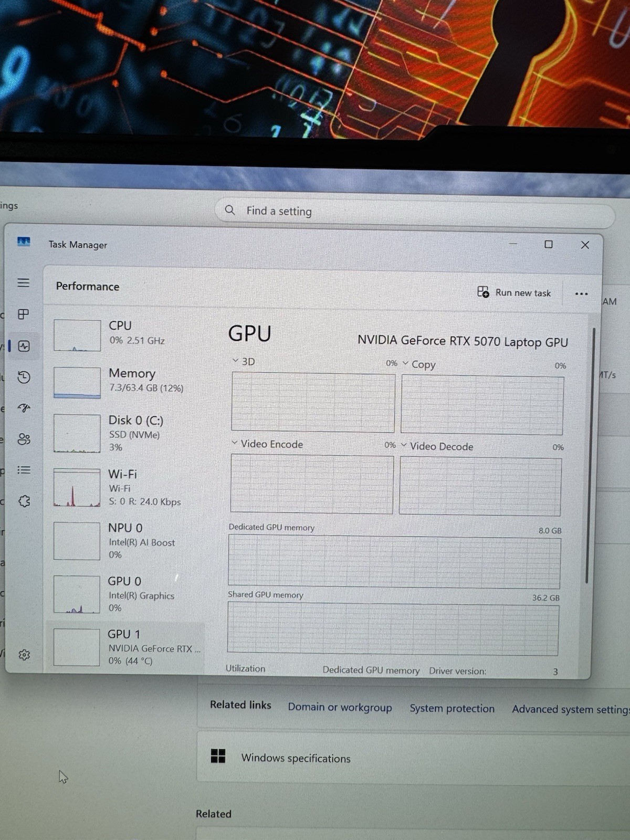The width and height of the screenshot is (630, 840).
Task: Click the 36.2 GB shared memory value
Action: coord(546,598)
